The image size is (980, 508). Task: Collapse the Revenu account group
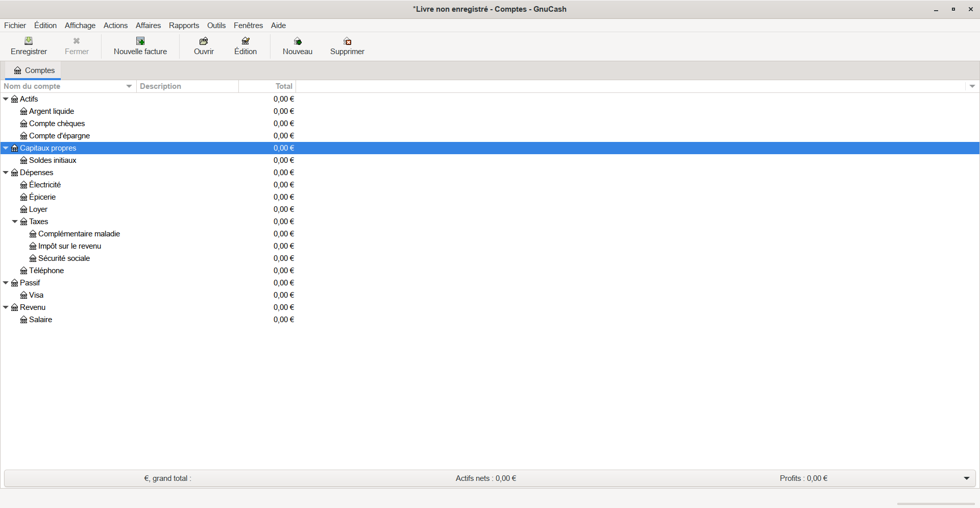[x=6, y=307]
